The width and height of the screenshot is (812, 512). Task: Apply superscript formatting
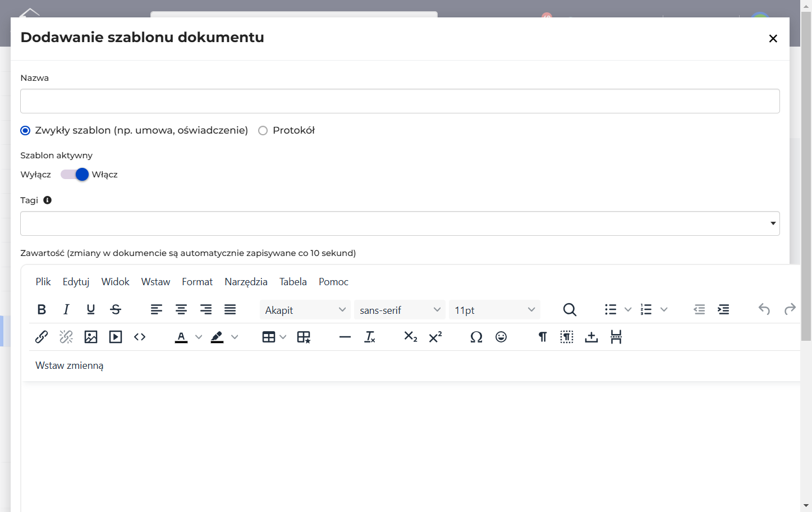pos(435,337)
